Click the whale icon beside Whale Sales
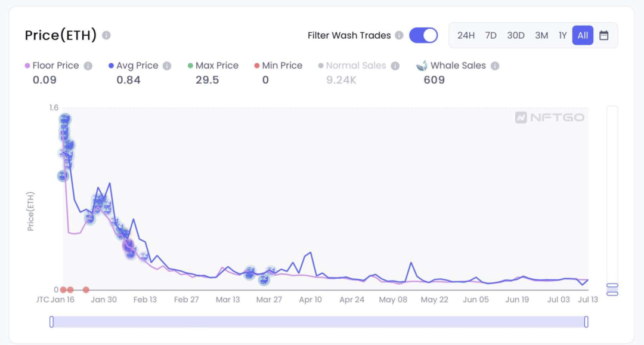Screen dimensions: 644x345 tap(422, 66)
